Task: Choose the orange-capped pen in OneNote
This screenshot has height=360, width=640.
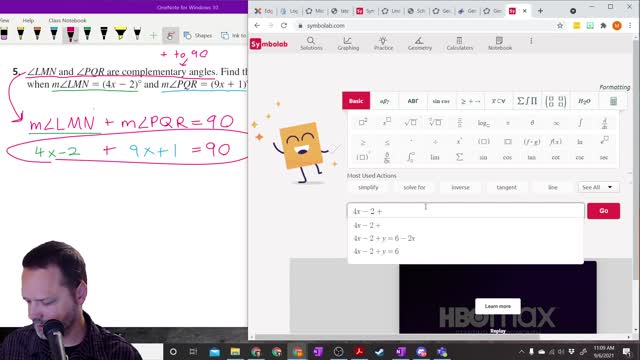Action: 37,33
